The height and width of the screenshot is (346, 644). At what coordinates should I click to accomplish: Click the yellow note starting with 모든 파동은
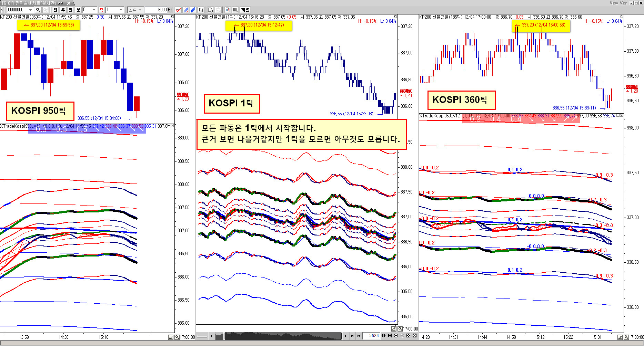[301, 134]
